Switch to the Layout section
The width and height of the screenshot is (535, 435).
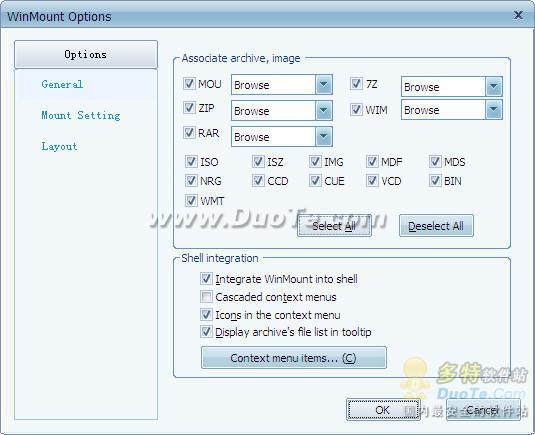click(x=59, y=146)
